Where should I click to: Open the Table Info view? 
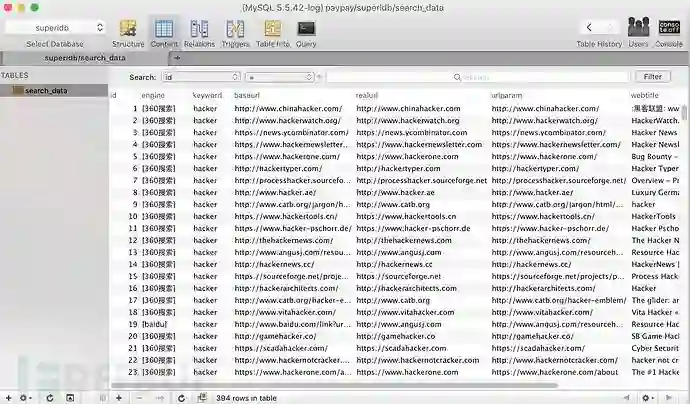(x=273, y=33)
